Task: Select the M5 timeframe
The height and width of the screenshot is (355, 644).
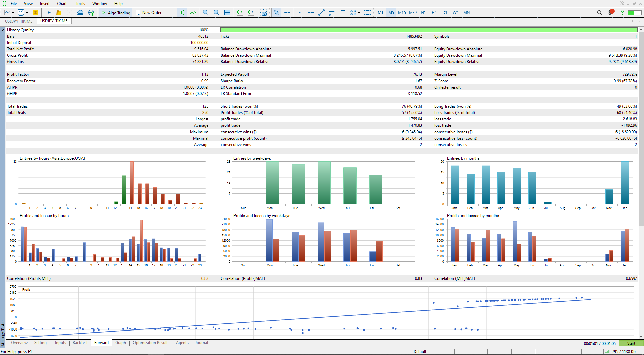Action: (x=391, y=13)
